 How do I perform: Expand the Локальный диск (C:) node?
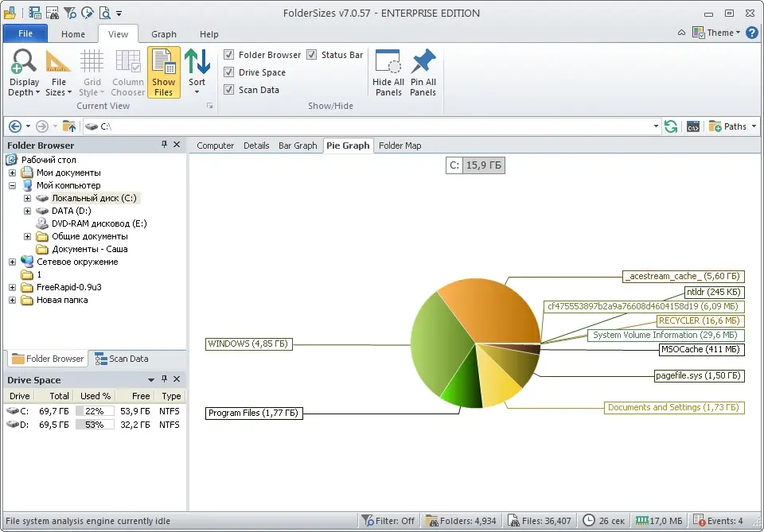pyautogui.click(x=27, y=198)
